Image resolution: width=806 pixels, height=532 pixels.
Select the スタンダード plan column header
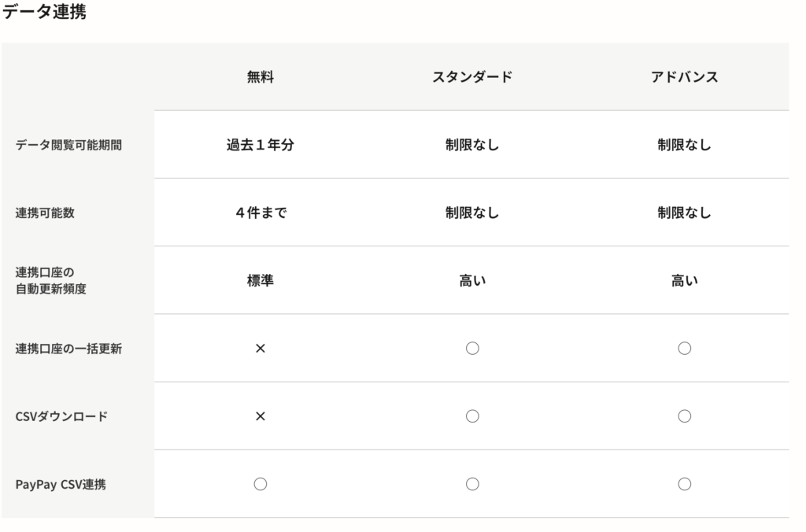tap(472, 77)
